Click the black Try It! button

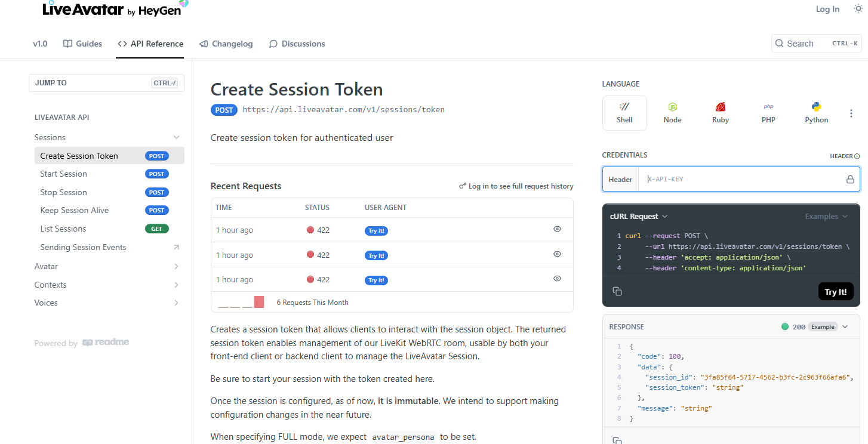(835, 292)
